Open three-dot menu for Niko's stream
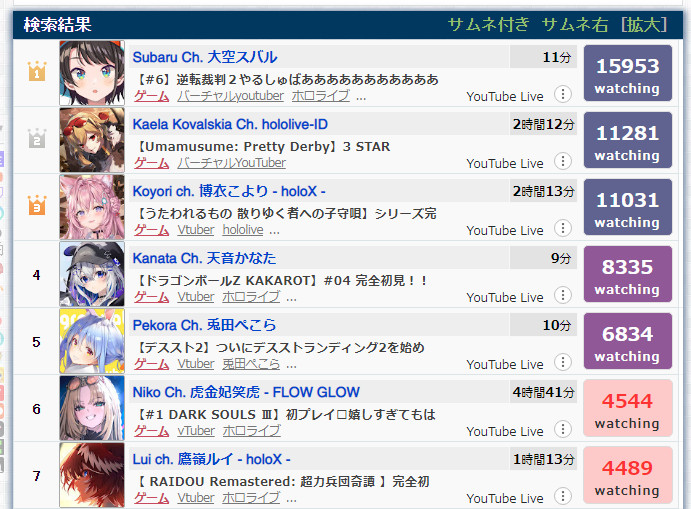This screenshot has height=509, width=691. 563,429
